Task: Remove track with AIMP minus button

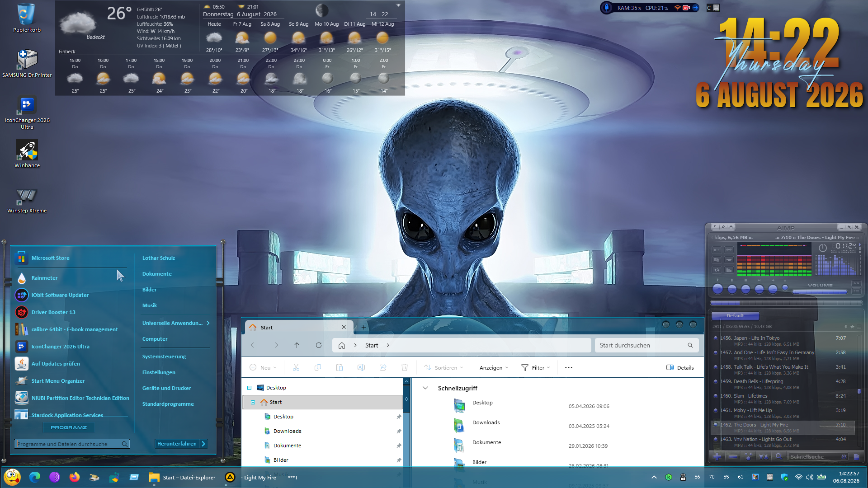Action: click(733, 457)
